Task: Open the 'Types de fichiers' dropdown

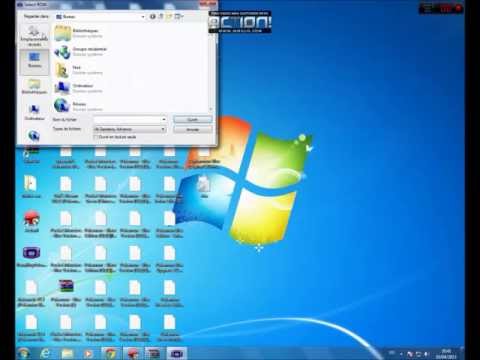Action: pyautogui.click(x=130, y=129)
